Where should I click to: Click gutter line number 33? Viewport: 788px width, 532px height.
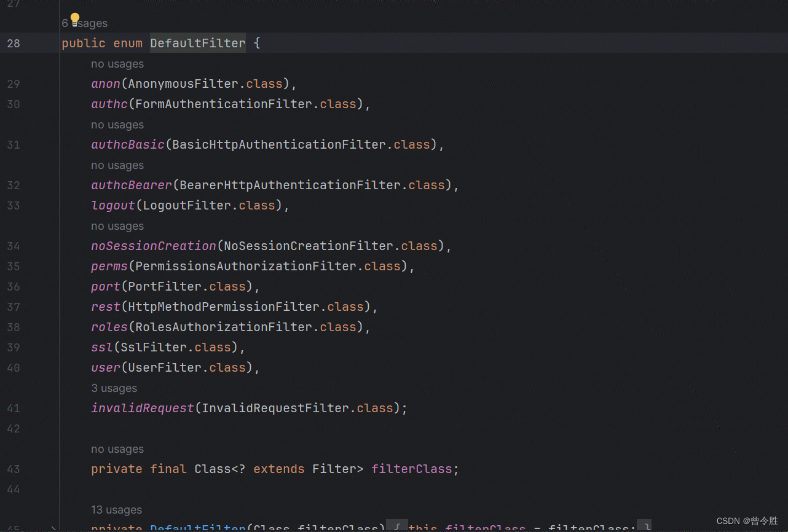pyautogui.click(x=14, y=205)
